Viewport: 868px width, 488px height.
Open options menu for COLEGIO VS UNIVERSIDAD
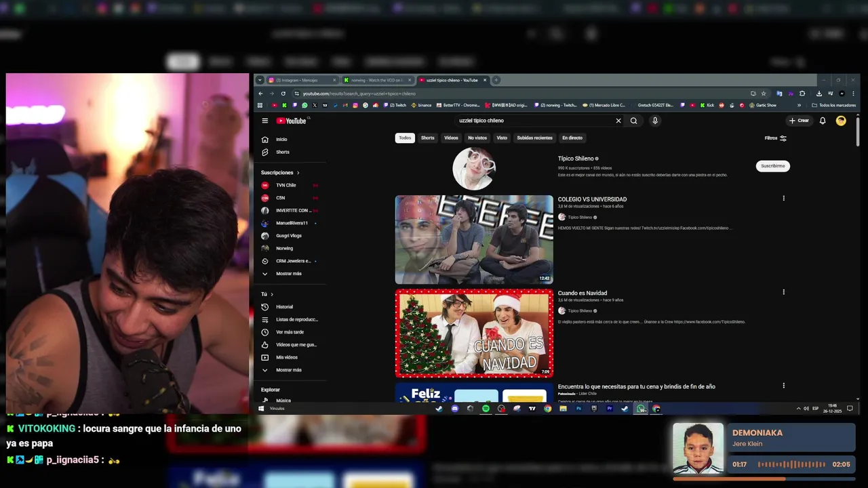[783, 199]
